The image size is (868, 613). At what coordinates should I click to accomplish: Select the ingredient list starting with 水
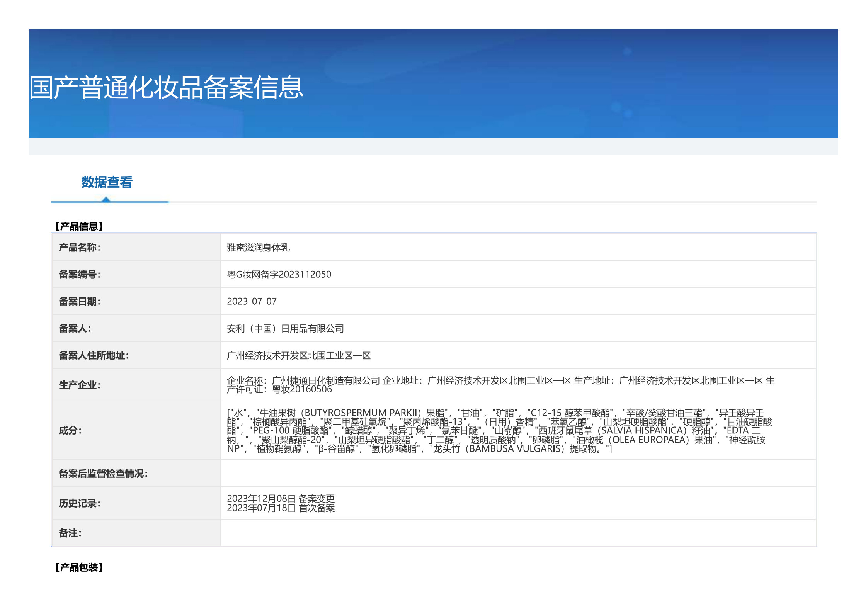[x=499, y=431]
